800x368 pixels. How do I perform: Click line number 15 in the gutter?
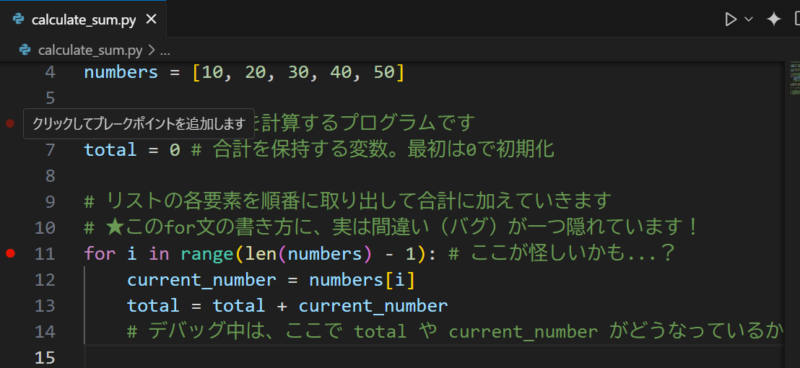point(45,357)
